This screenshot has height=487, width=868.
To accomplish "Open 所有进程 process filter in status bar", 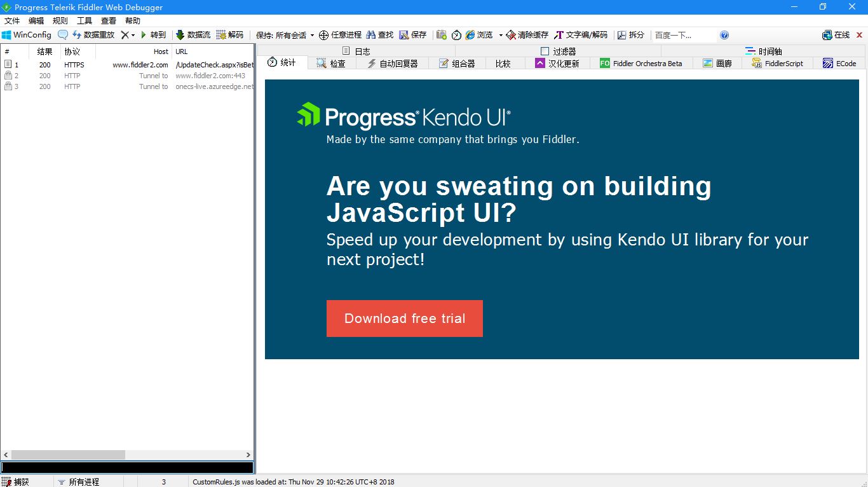I will [79, 482].
